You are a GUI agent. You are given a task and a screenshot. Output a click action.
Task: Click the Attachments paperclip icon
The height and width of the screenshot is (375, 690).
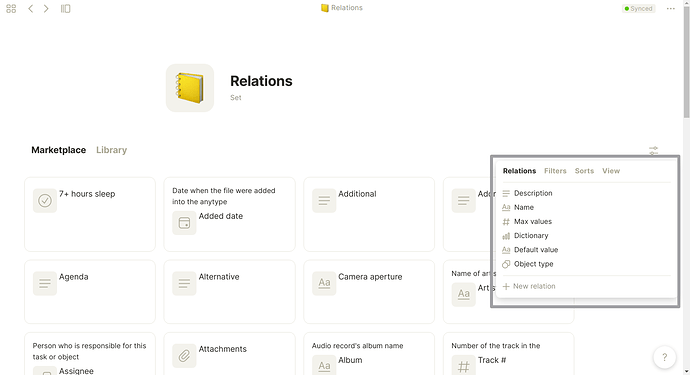click(x=184, y=356)
